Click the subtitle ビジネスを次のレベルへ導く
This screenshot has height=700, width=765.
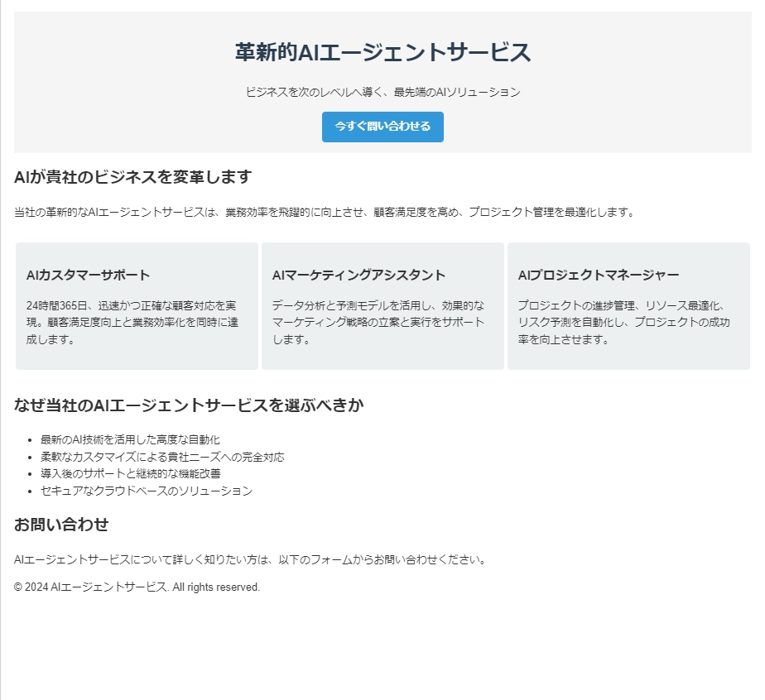pyautogui.click(x=382, y=92)
